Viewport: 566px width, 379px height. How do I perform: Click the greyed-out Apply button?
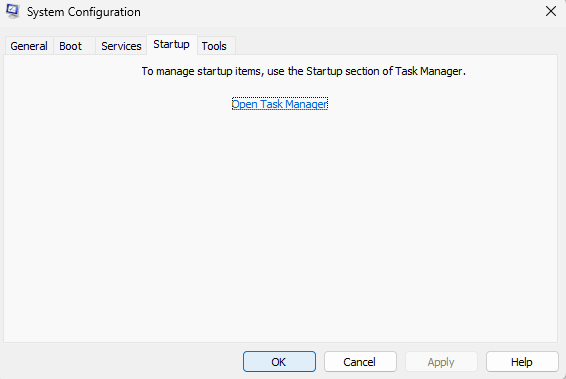point(441,362)
